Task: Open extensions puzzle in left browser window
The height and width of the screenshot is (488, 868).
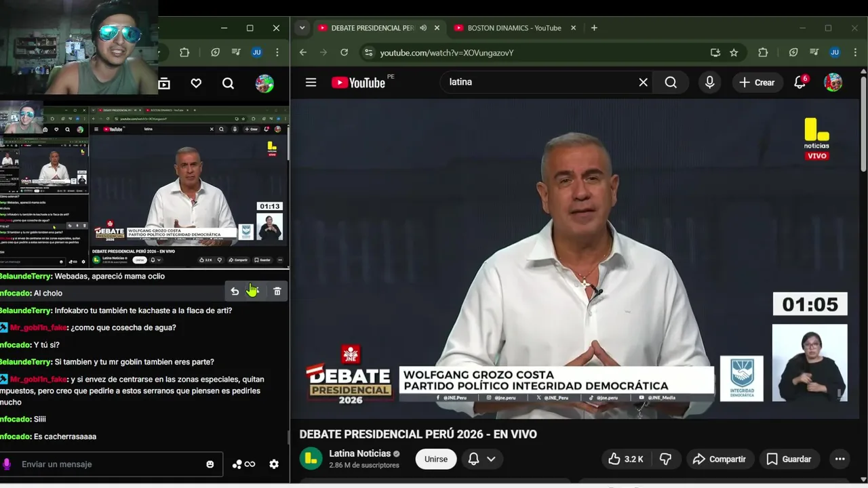Action: 184,52
